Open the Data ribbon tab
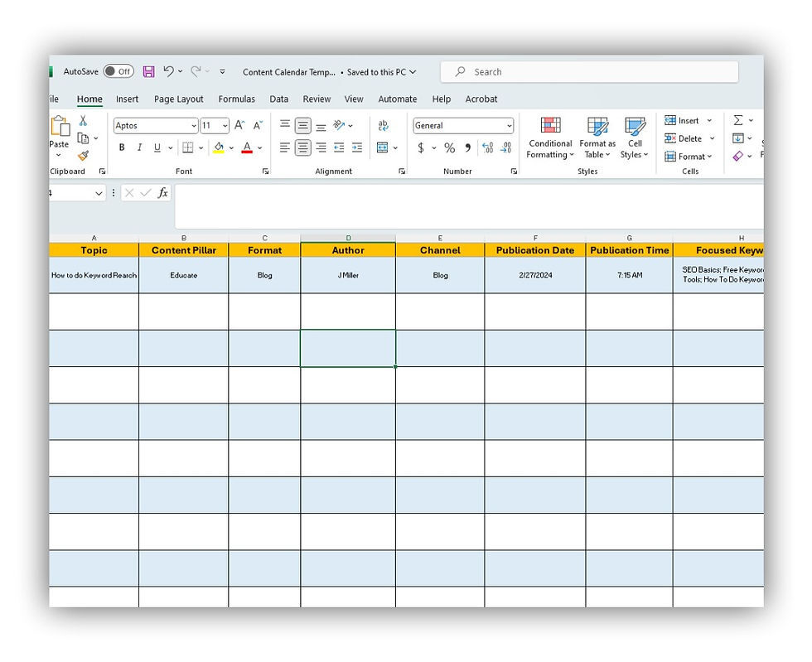812x662 pixels. 279,99
